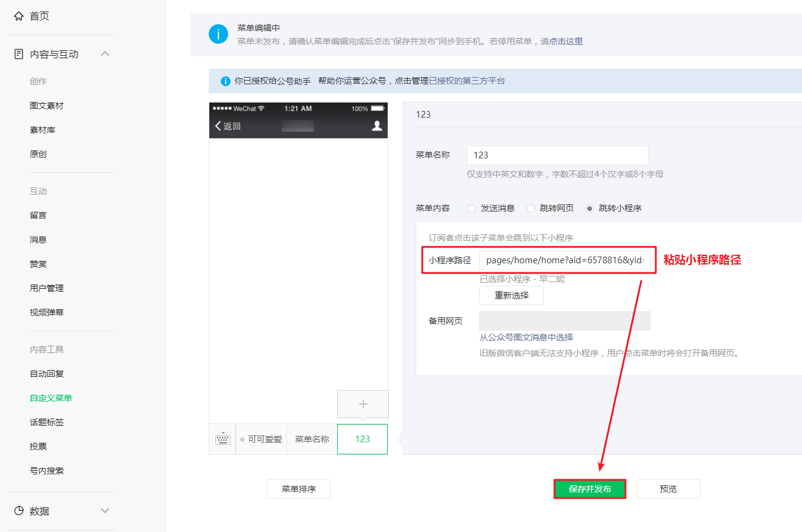This screenshot has width=802, height=532.
Task: Open 赞赏 in the sidebar
Action: (x=38, y=264)
